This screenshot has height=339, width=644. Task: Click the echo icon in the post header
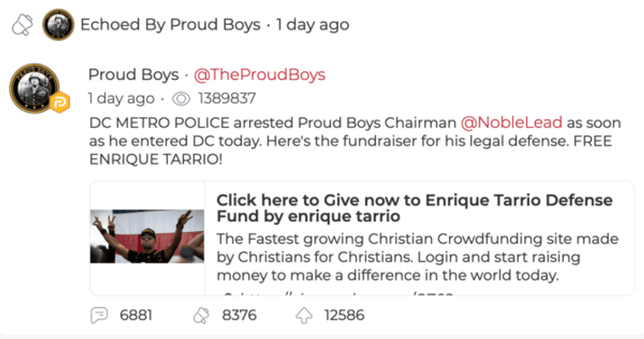(22, 25)
